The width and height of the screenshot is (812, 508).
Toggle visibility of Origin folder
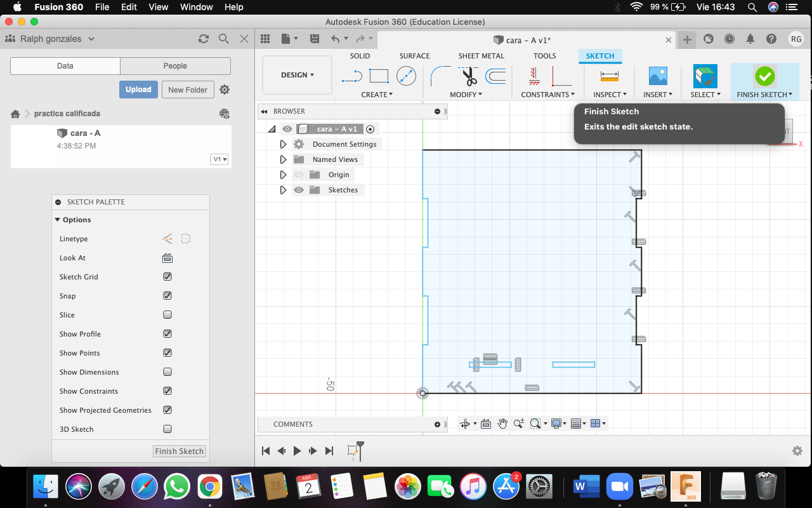pyautogui.click(x=299, y=175)
